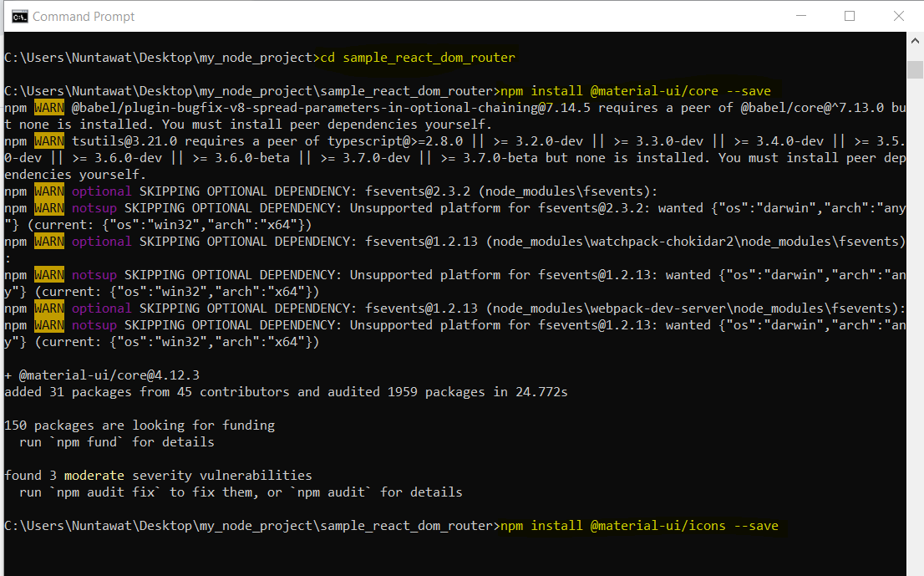Click the notsup label on the fsevents warning

point(94,207)
